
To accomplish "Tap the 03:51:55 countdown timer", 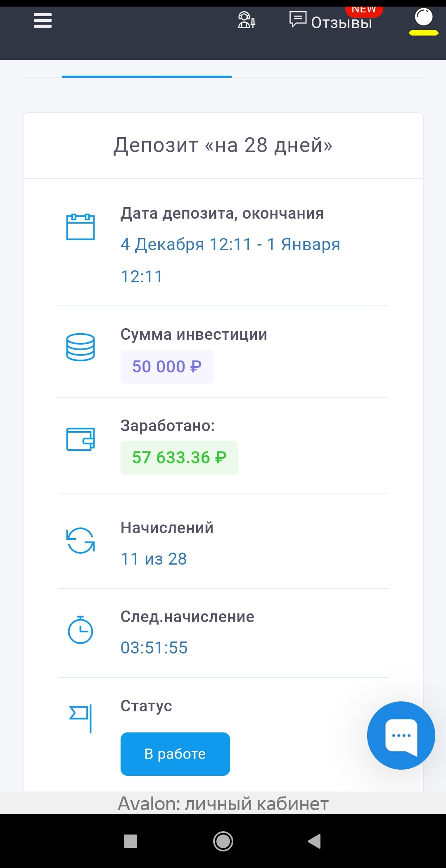I will tap(154, 648).
